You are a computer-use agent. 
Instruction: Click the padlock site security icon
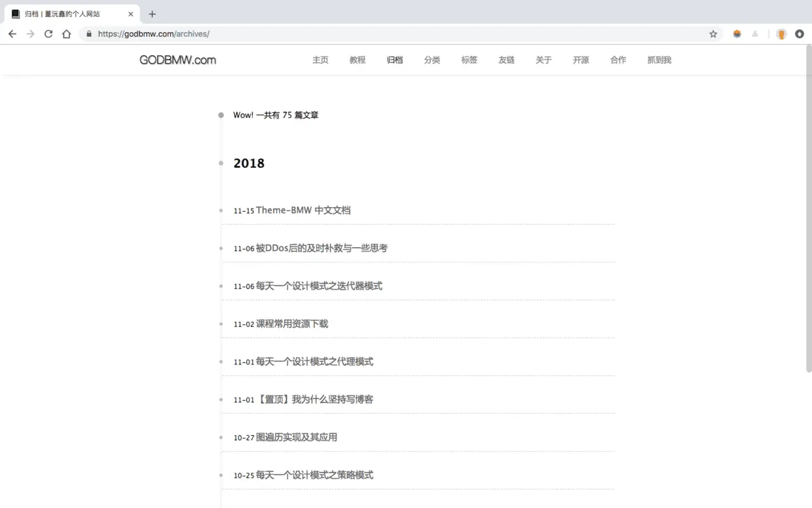89,34
